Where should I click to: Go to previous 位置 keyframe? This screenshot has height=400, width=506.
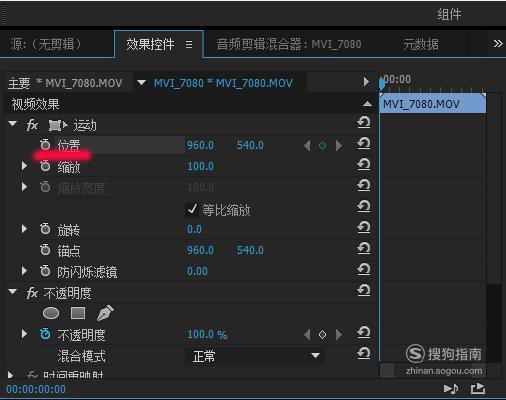point(307,145)
